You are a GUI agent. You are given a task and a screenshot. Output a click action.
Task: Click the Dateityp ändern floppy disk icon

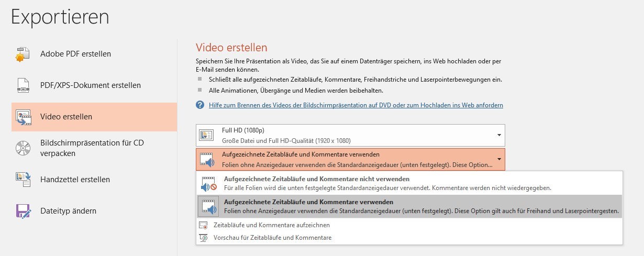[x=23, y=211]
